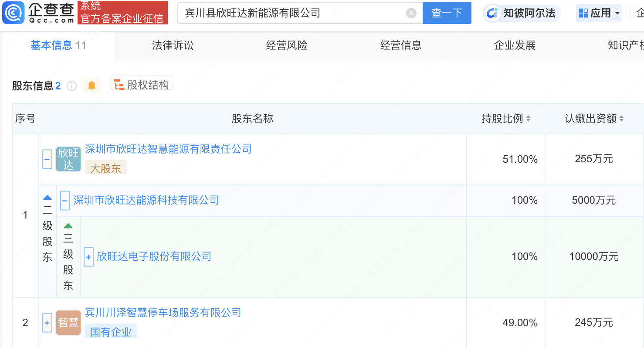Click the info icon next to 股东信息
The image size is (644, 348).
(71, 86)
